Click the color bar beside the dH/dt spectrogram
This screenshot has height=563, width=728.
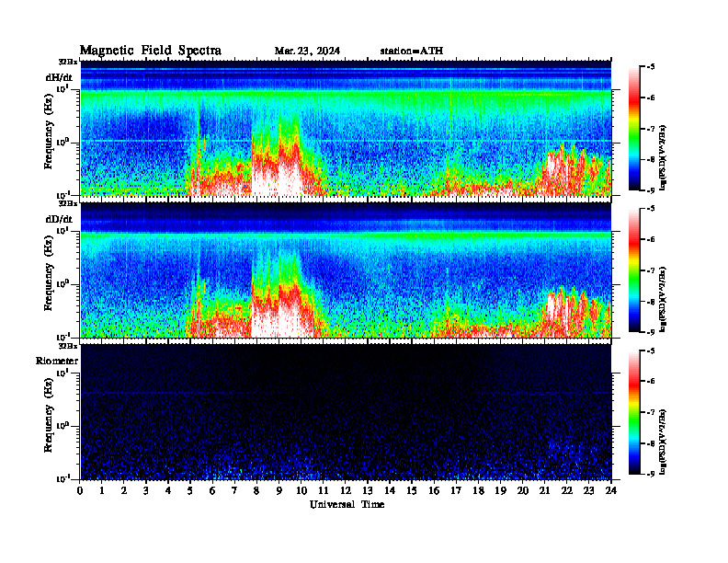coord(633,129)
